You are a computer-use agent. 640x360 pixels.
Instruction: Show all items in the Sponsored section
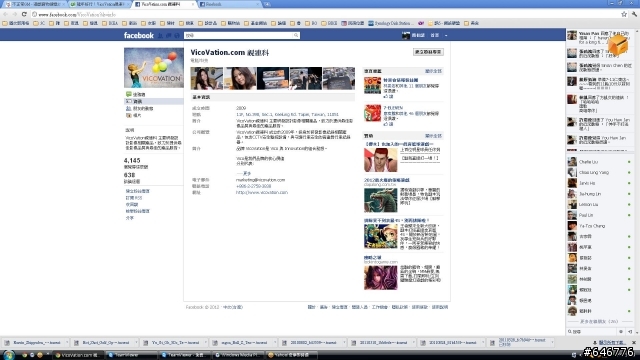(x=433, y=136)
